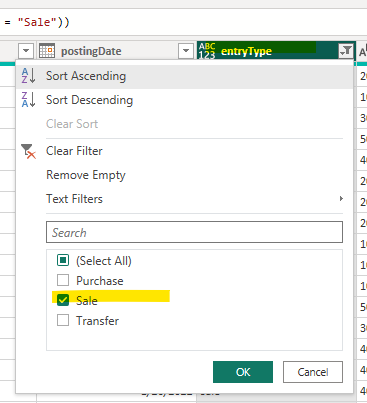The width and height of the screenshot is (367, 403).
Task: Click the OK button
Action: [243, 372]
